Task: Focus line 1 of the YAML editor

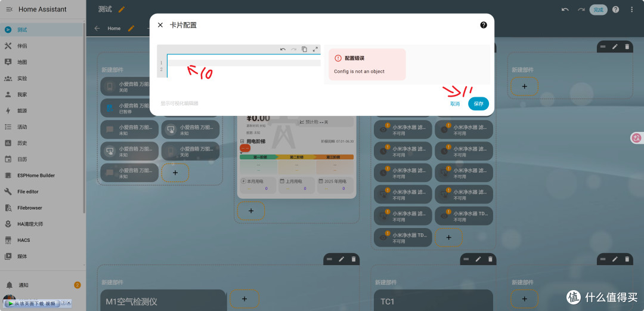Action: pos(244,63)
